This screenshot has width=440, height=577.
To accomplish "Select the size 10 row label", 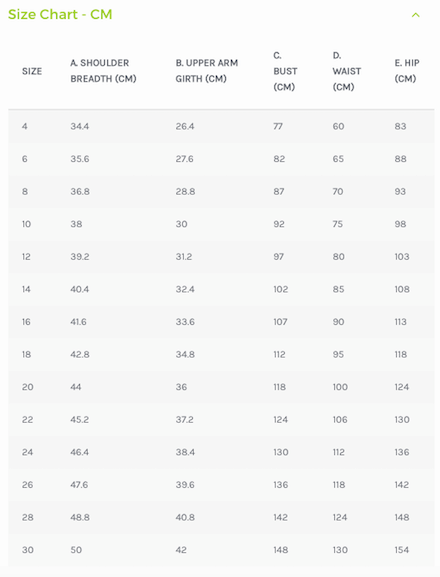I will 26,224.
